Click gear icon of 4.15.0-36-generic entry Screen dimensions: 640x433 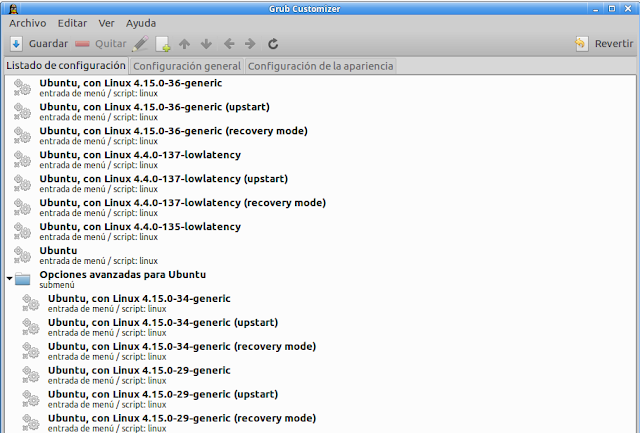tap(22, 88)
